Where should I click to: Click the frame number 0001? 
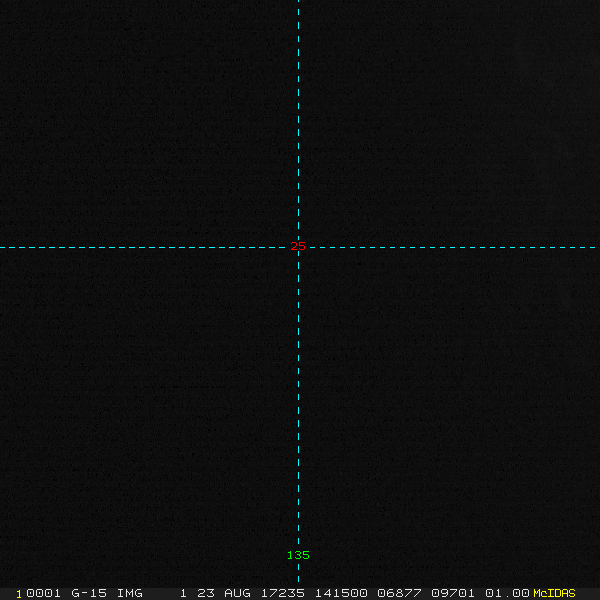(43, 593)
